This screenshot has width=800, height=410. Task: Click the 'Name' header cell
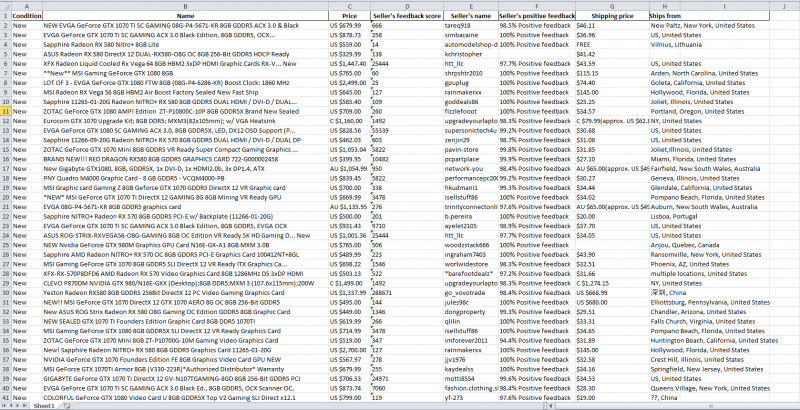click(185, 16)
